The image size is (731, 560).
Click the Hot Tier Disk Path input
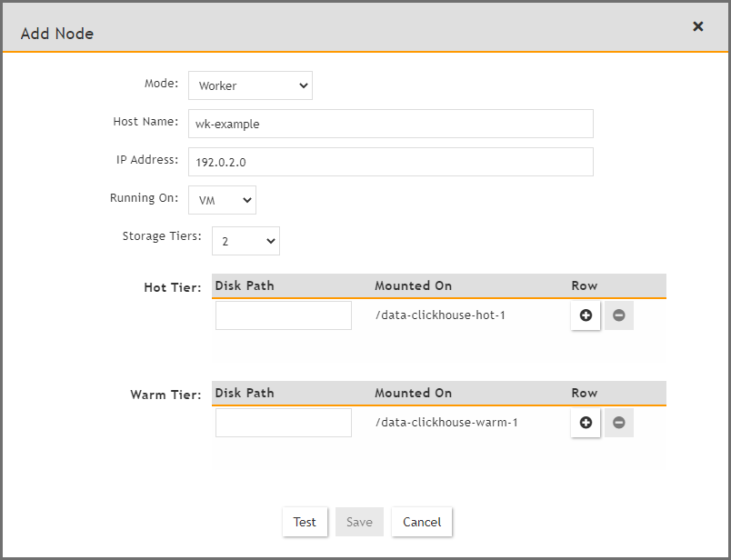(x=283, y=315)
